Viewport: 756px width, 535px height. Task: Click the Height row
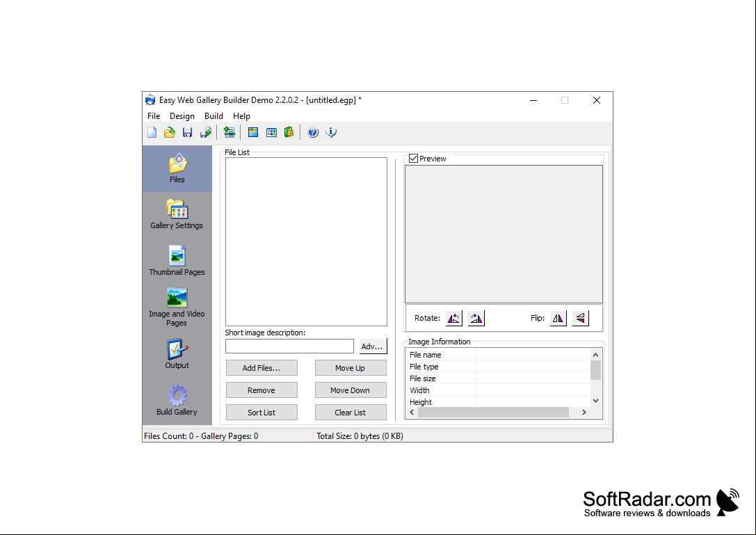click(498, 402)
